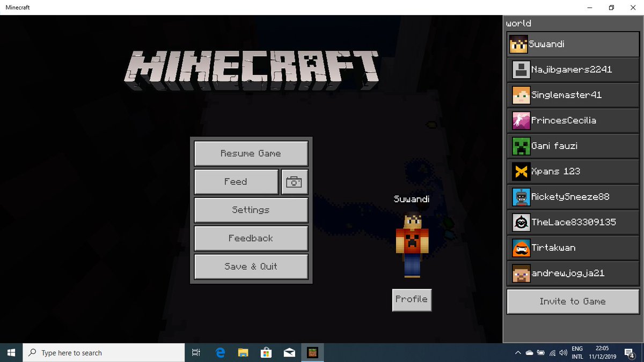Select player name Gani fauzi
This screenshot has height=362, width=644.
coord(554,146)
